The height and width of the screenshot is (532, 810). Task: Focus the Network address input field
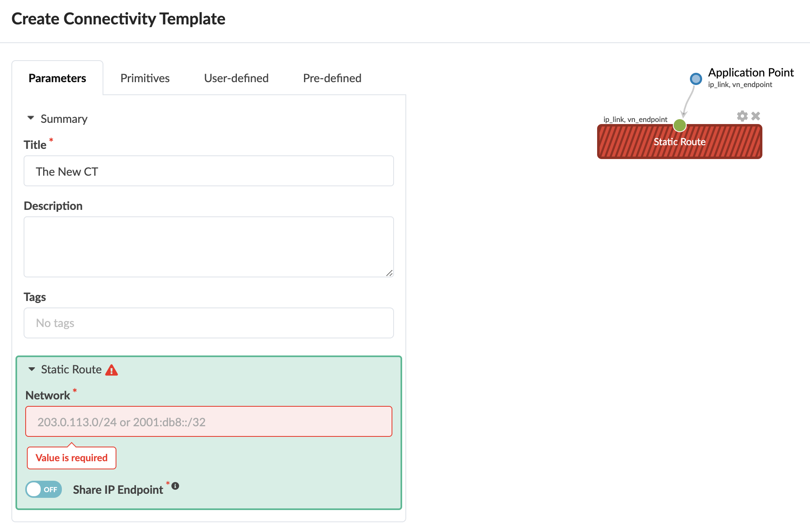(208, 422)
